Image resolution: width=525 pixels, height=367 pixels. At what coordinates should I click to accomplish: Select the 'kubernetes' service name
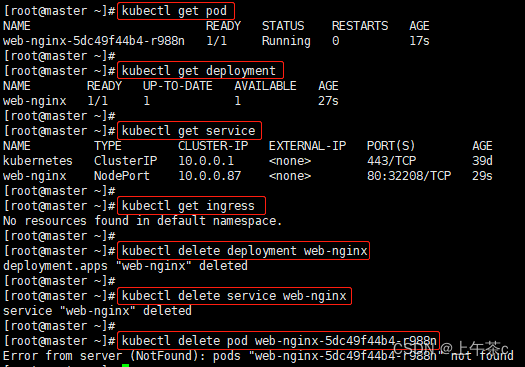pos(38,161)
